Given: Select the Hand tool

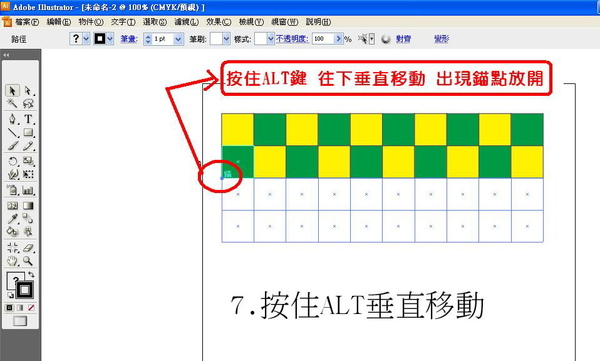Looking at the screenshot, I should tap(12, 261).
